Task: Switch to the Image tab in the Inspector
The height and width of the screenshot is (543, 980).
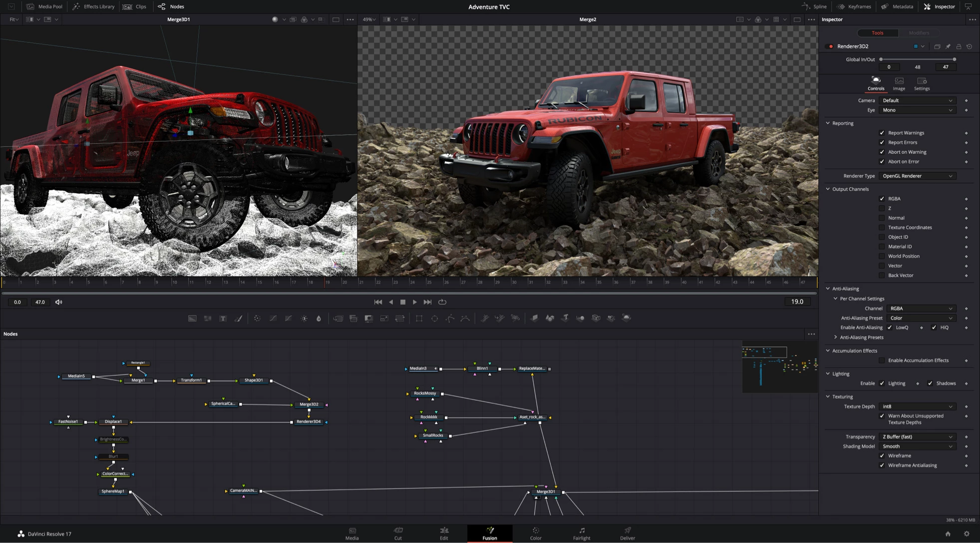Action: point(899,83)
